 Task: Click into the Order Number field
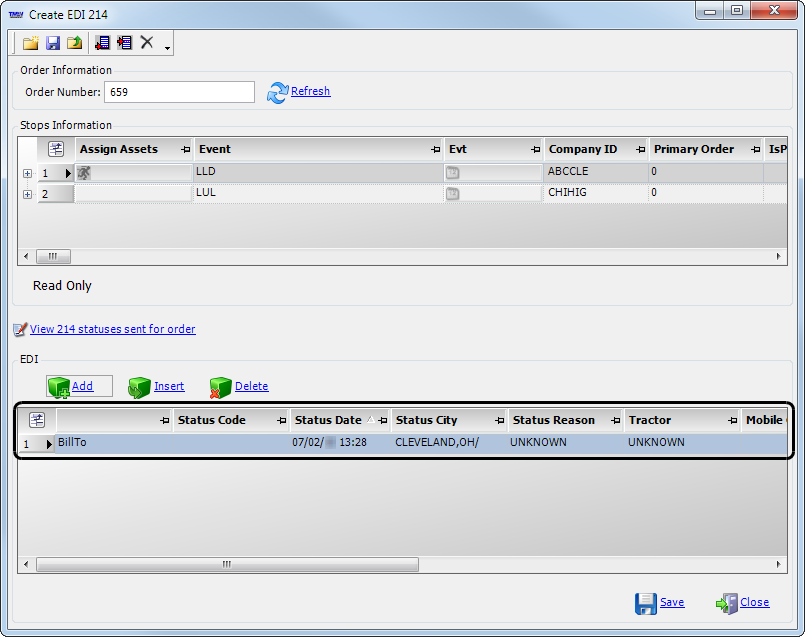[179, 92]
